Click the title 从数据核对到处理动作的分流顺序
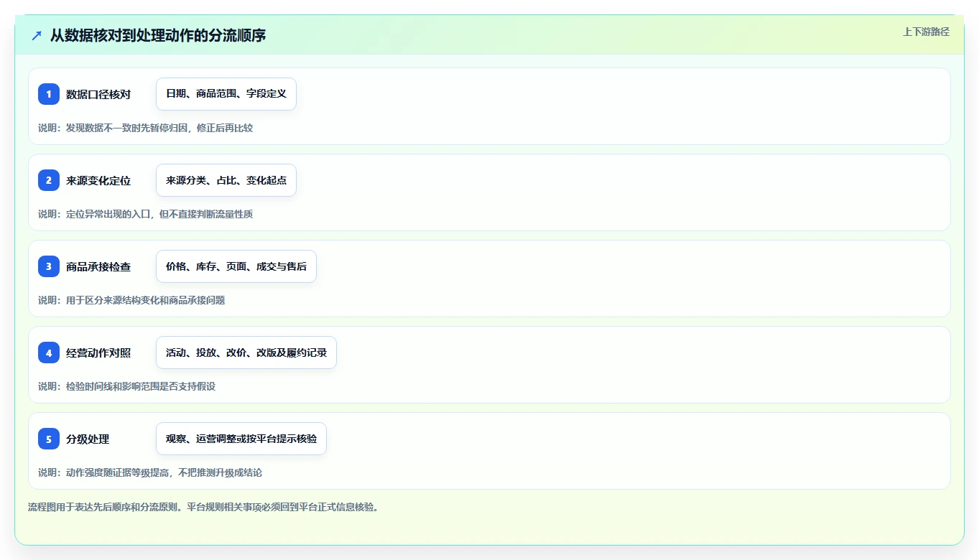Image resolution: width=979 pixels, height=560 pixels. tap(158, 35)
